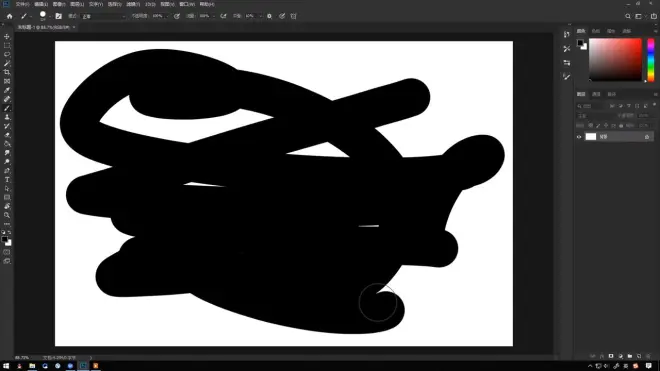Open the brush preset picker arrow
The image size is (660, 371).
click(50, 17)
